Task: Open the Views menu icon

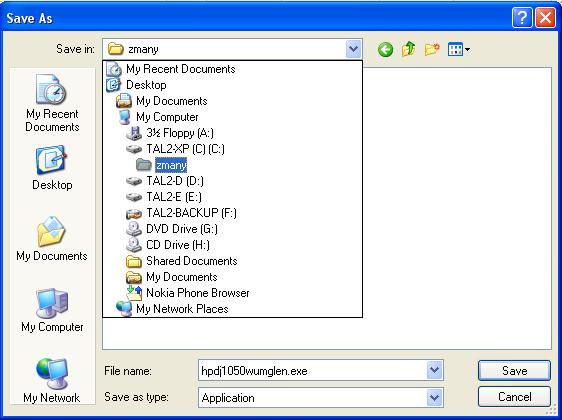Action: (x=459, y=49)
